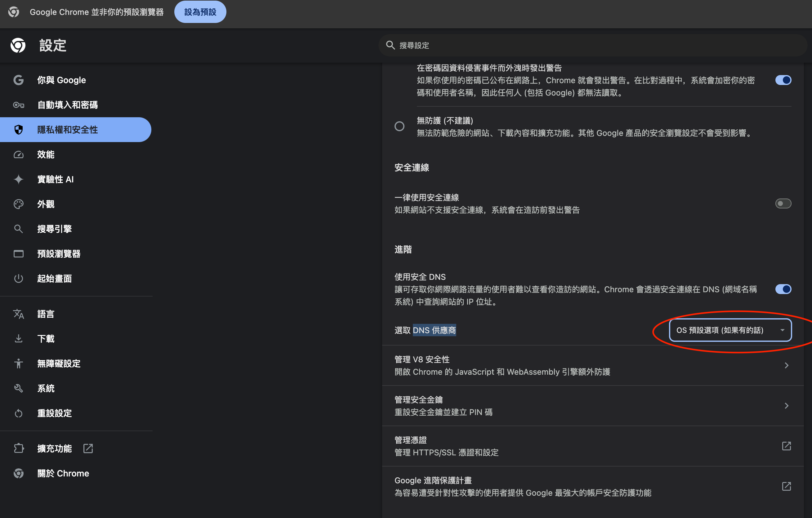
Task: Click external link icon on 管理憑證 row
Action: click(786, 446)
